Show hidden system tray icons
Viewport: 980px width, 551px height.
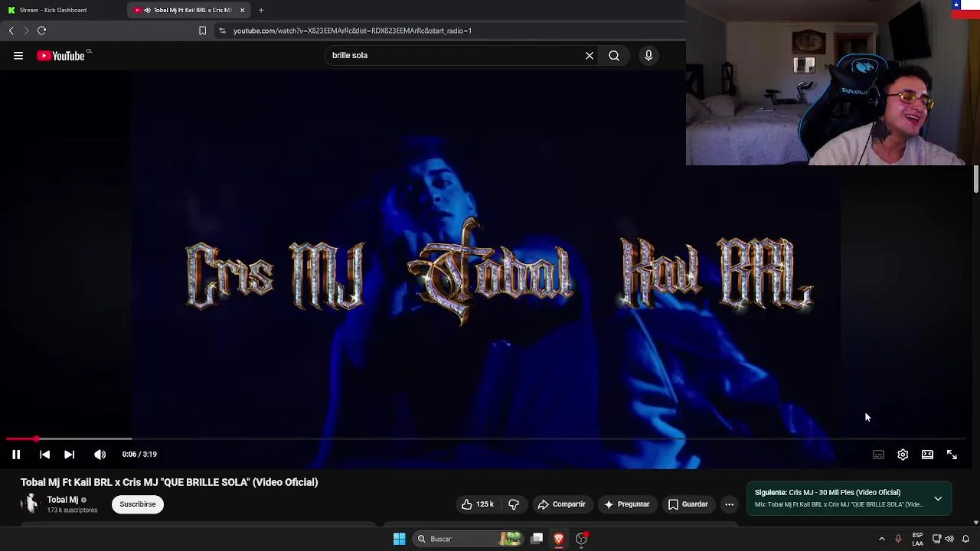881,539
